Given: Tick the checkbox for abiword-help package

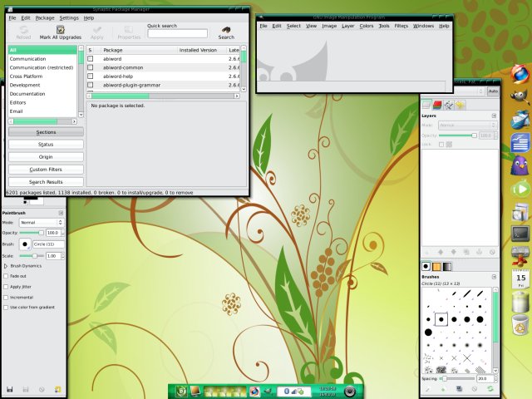Looking at the screenshot, I should click(x=91, y=76).
